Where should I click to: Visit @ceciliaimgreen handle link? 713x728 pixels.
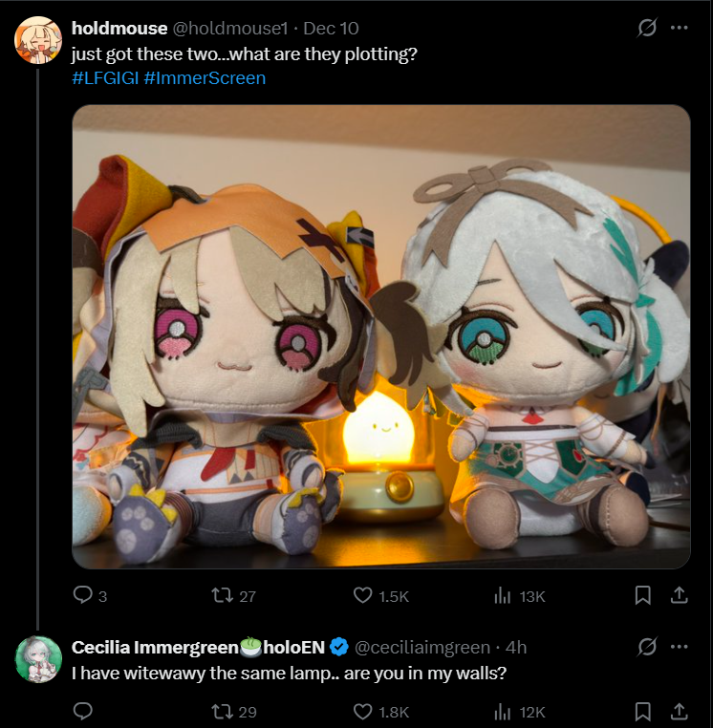422,647
